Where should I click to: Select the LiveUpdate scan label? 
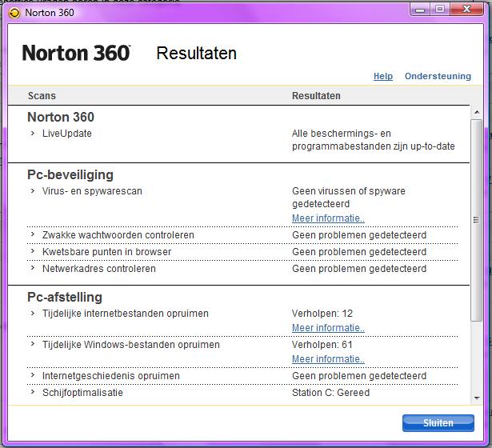click(x=67, y=134)
